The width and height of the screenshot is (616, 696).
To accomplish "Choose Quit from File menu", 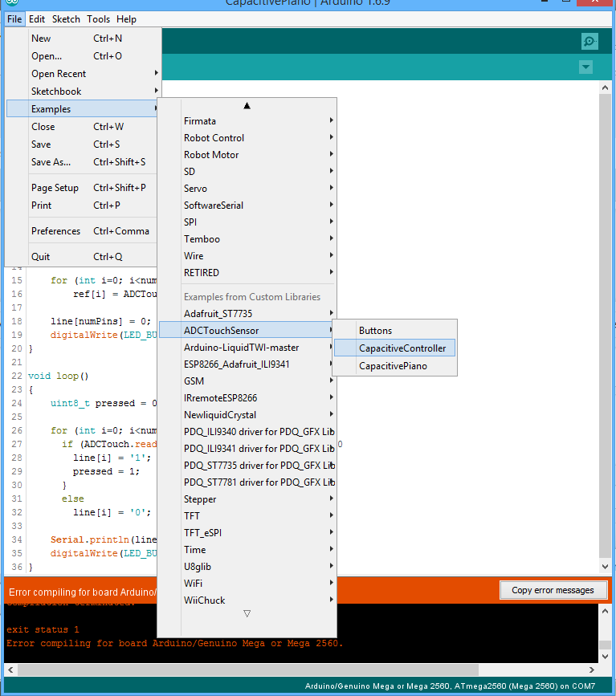I will coord(83,257).
